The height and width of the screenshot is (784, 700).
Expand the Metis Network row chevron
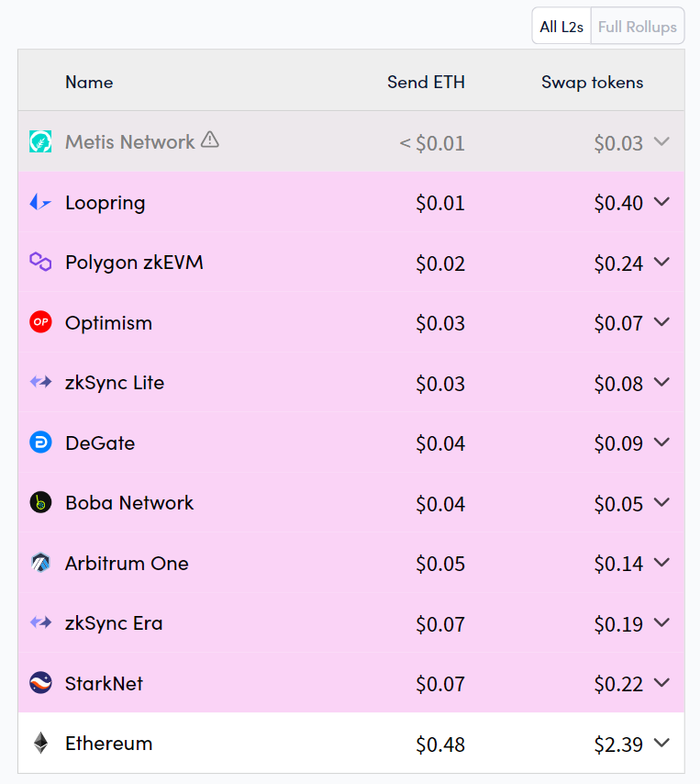(661, 142)
